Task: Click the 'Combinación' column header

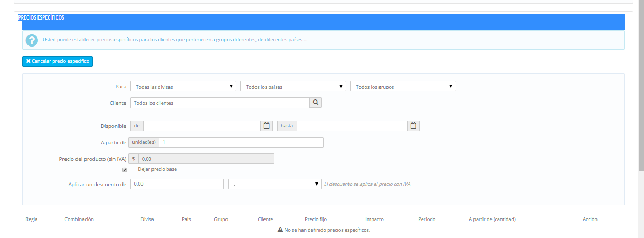Action: point(79,219)
